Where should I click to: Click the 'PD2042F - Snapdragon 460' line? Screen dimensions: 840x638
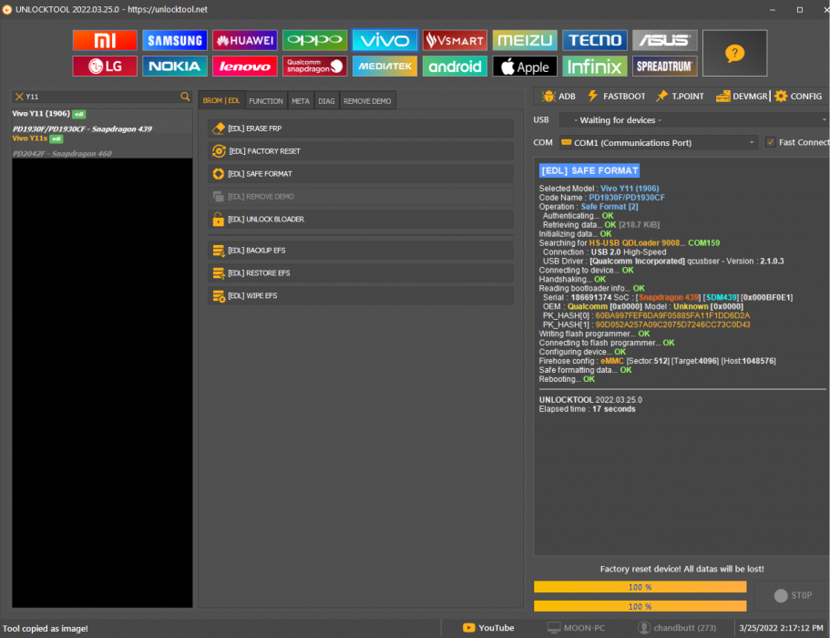point(62,154)
